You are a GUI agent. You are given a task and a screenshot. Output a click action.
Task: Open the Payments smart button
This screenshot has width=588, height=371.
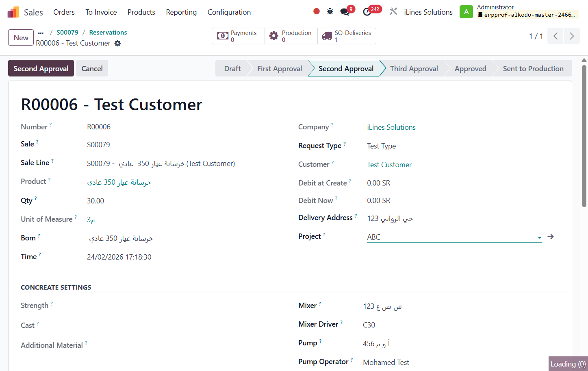(238, 36)
